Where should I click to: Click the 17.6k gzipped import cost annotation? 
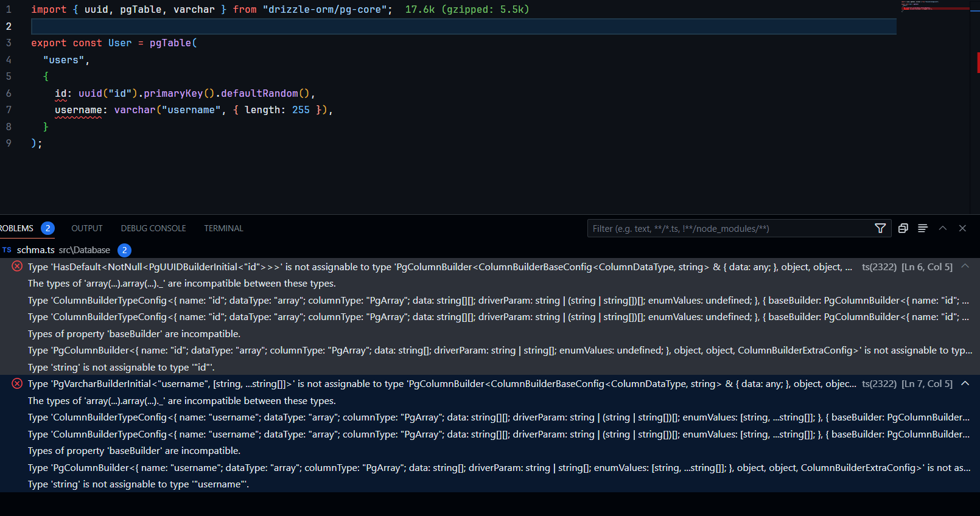coord(467,9)
